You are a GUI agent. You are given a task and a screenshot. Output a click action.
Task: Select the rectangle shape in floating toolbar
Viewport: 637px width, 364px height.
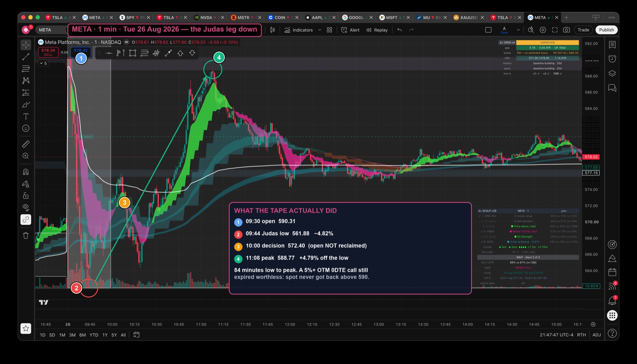pos(133,53)
